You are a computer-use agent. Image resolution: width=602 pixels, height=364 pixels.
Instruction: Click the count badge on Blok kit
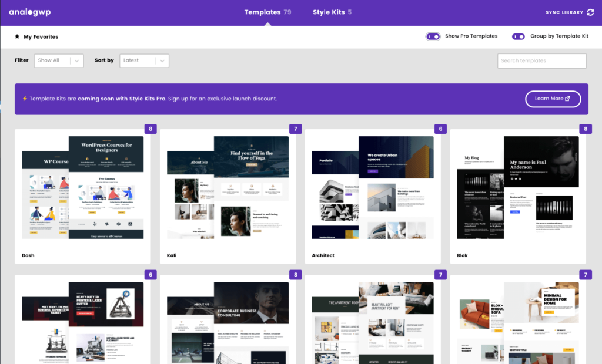click(x=586, y=129)
